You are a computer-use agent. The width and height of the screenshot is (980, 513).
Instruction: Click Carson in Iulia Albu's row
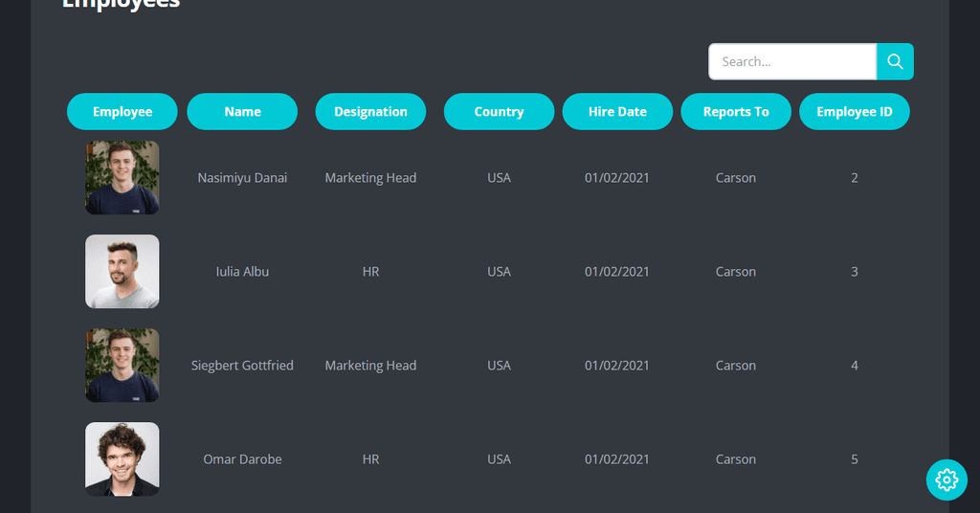click(x=736, y=272)
